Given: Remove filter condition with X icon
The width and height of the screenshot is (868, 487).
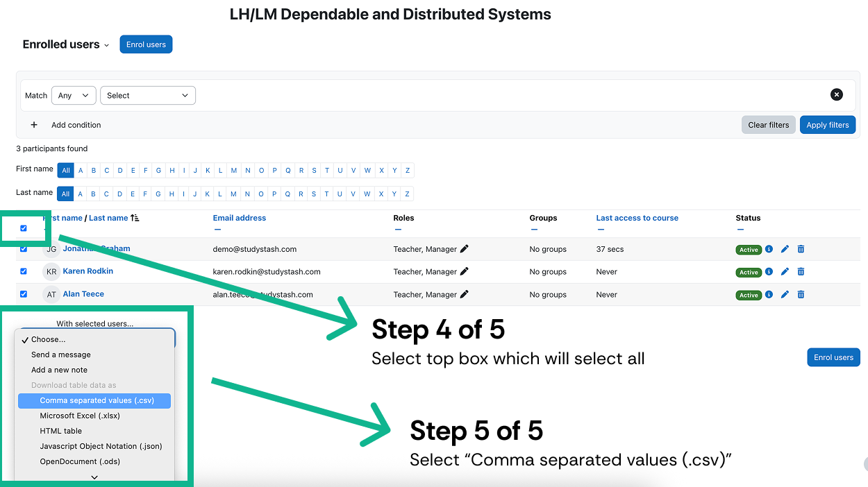Looking at the screenshot, I should pyautogui.click(x=837, y=94).
